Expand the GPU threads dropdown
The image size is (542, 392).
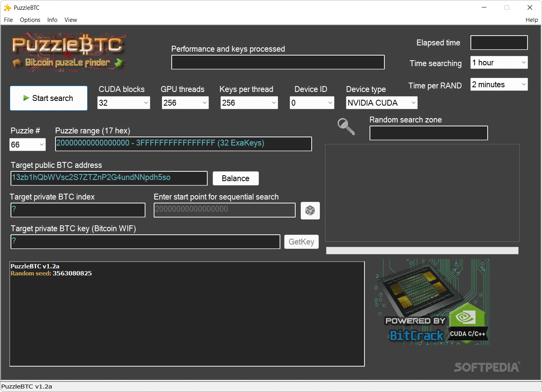tap(185, 103)
